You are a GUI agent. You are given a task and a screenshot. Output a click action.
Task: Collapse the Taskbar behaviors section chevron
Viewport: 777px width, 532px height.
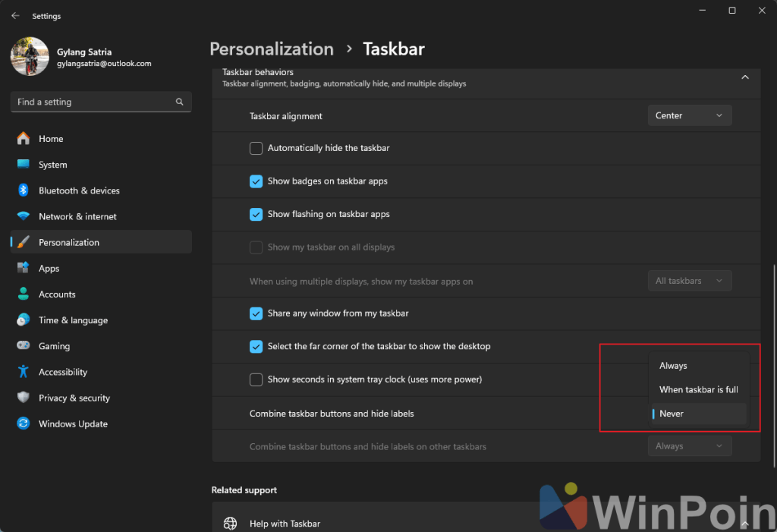pyautogui.click(x=744, y=77)
